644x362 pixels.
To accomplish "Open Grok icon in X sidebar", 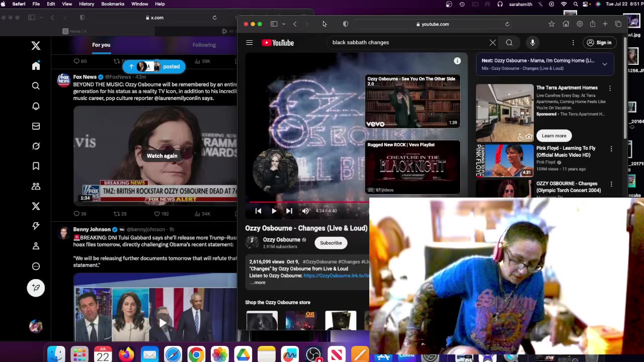I will [x=36, y=146].
